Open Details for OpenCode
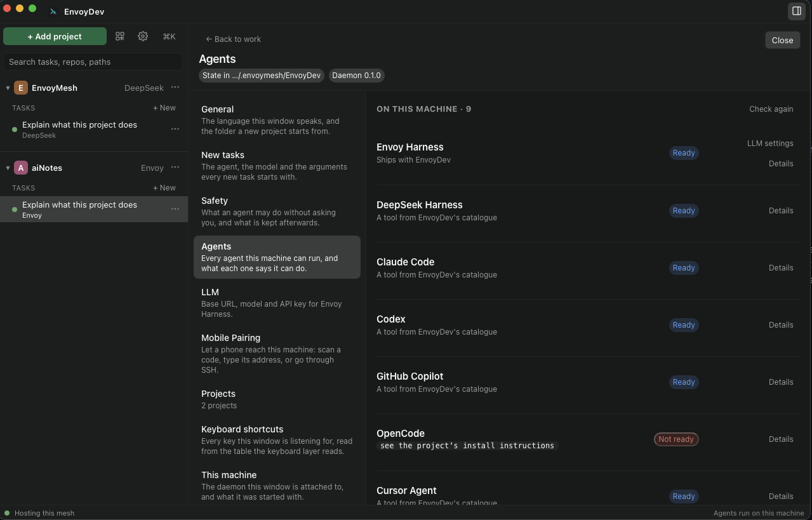 [x=781, y=439]
